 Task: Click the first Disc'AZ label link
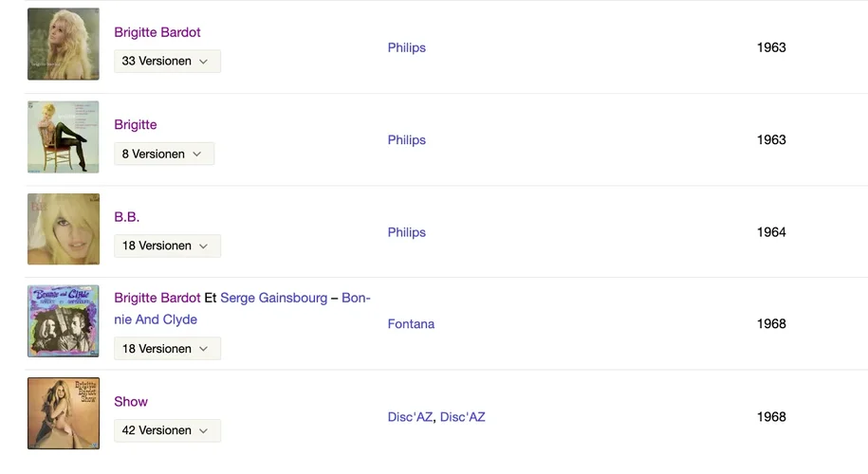point(410,417)
